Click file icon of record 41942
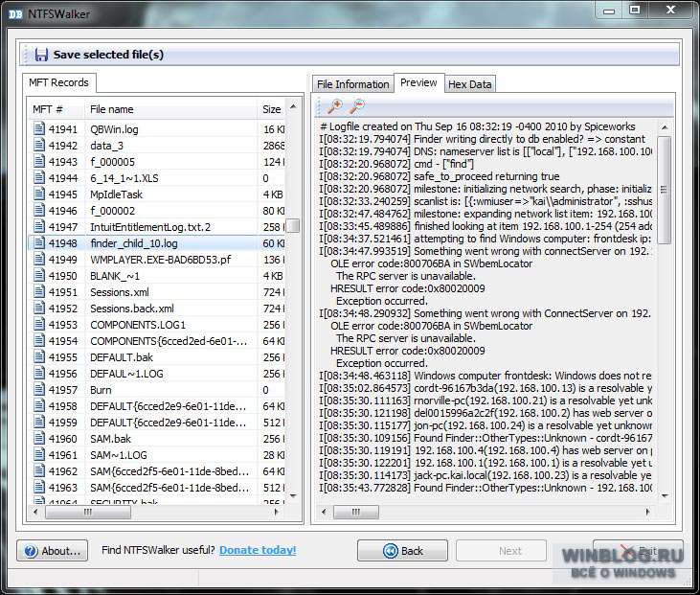This screenshot has height=595, width=700. point(39,146)
